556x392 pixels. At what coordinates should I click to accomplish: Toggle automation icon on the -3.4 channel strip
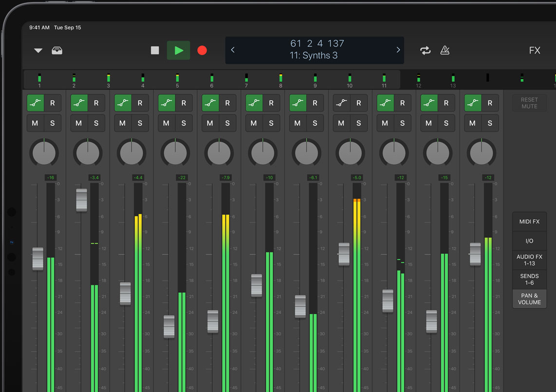pyautogui.click(x=79, y=103)
